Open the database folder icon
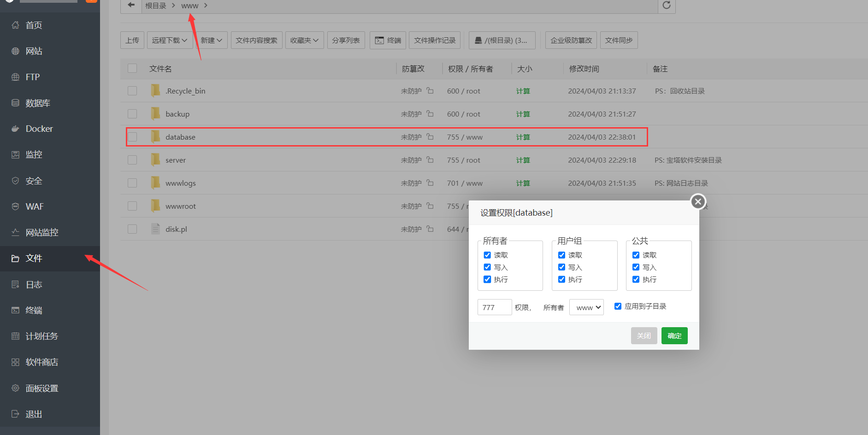Viewport: 868px width, 435px height. (x=156, y=137)
